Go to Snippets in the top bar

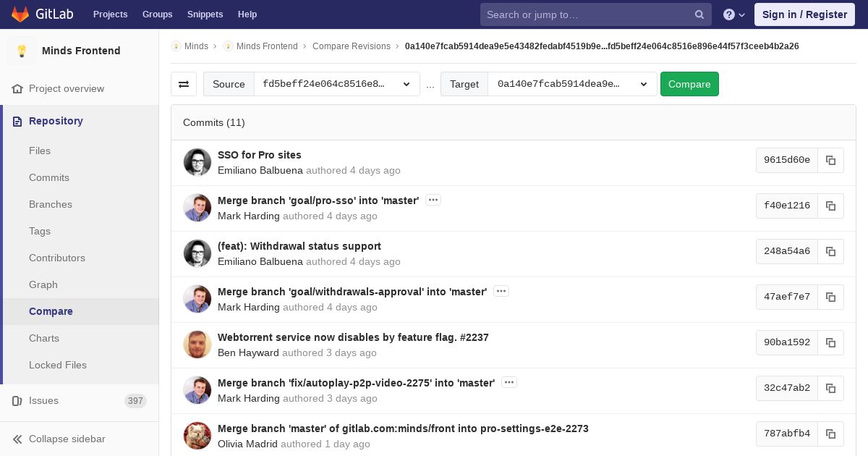click(205, 14)
